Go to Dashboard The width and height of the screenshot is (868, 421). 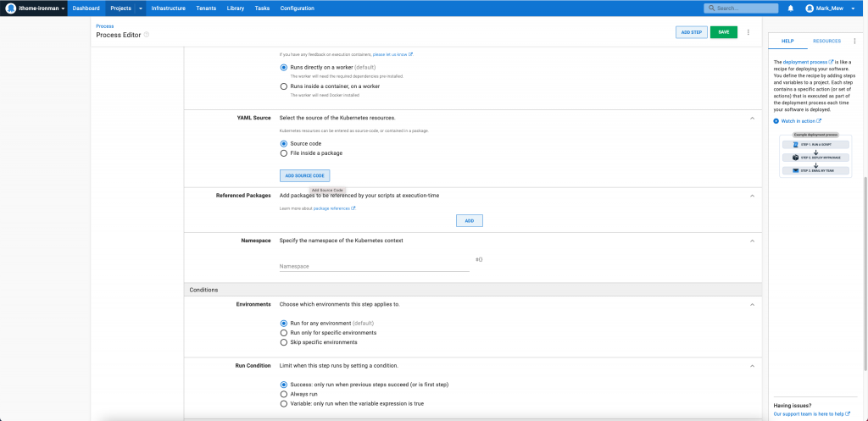tap(86, 8)
